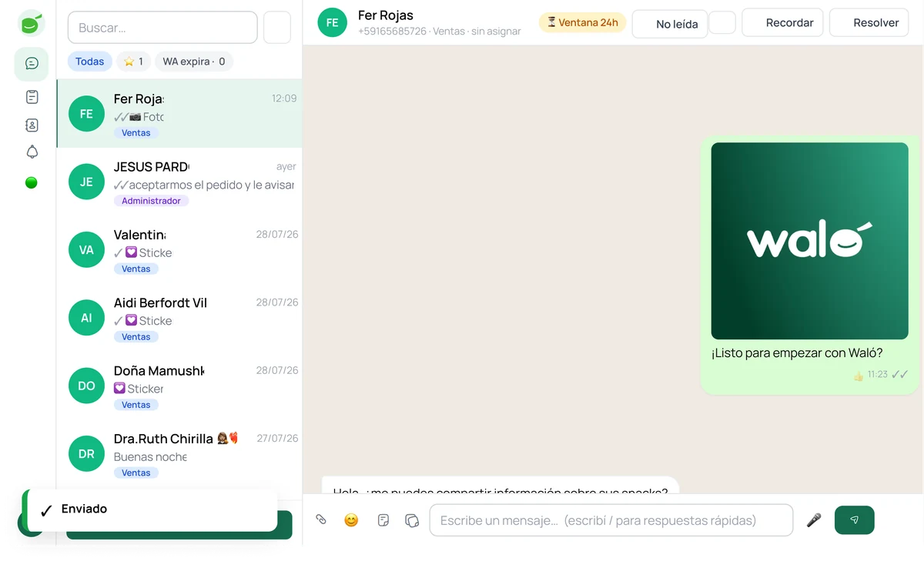The width and height of the screenshot is (924, 561).
Task: Click the Enviado toast notification
Action: tap(150, 509)
